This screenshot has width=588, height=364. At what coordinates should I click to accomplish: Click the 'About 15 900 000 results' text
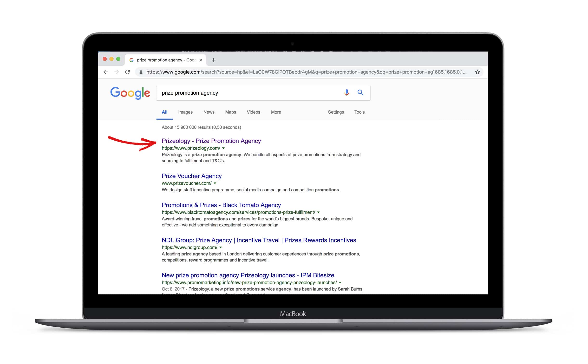(x=201, y=127)
